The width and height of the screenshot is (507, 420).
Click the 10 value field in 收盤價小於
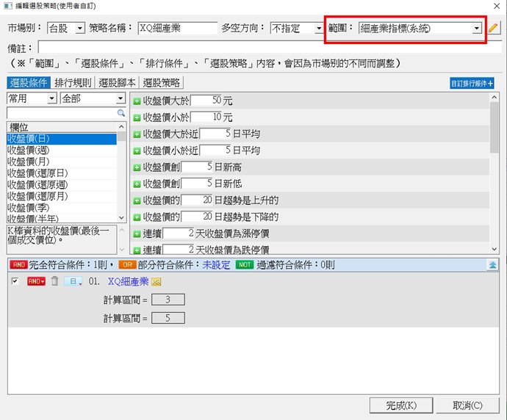tap(206, 117)
